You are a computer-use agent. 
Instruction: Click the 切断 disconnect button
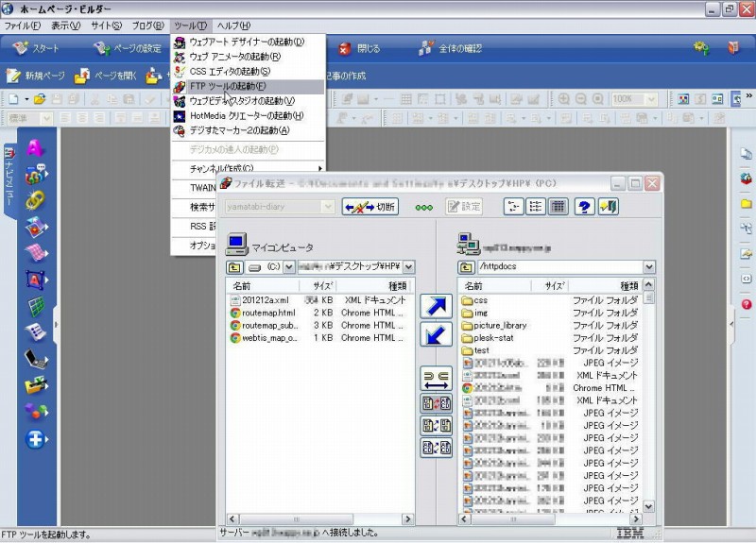click(x=369, y=207)
